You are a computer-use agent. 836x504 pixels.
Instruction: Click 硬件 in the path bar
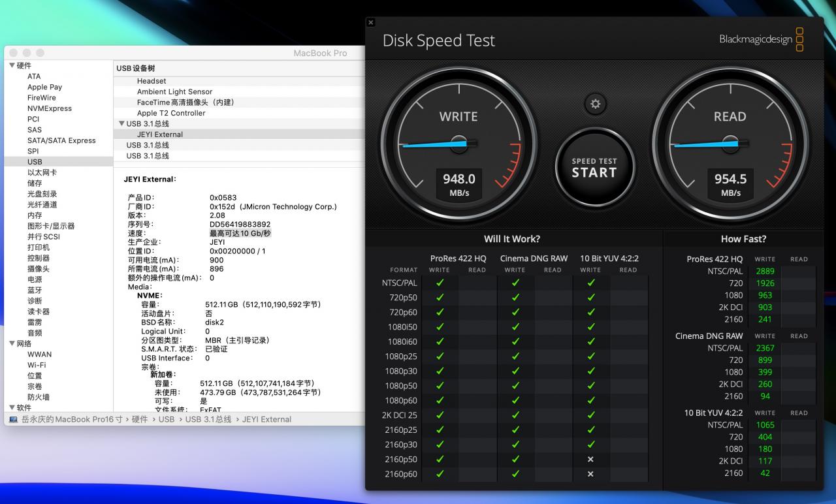[x=140, y=419]
